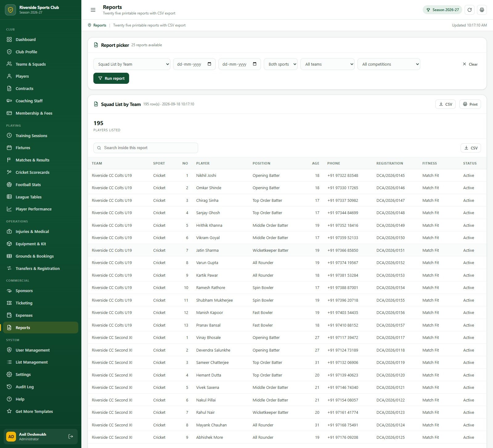Click the League Tables icon
Screen dimensions: 493x448
point(9,197)
